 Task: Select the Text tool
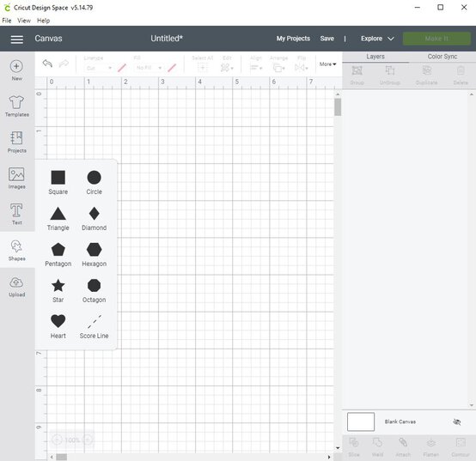pos(16,214)
